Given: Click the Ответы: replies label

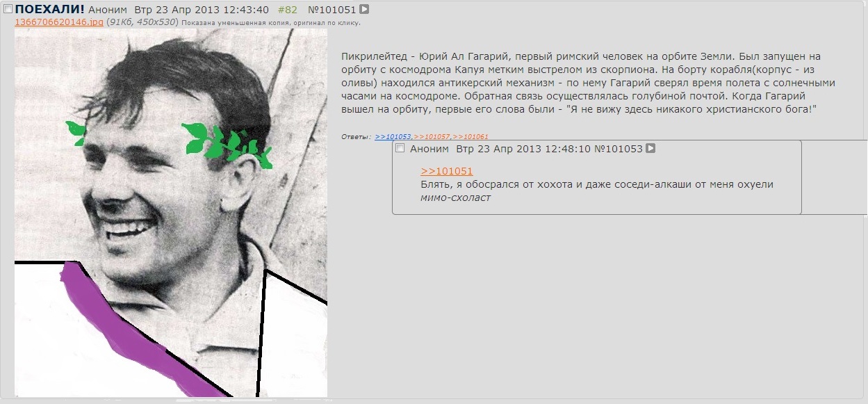Looking at the screenshot, I should (x=357, y=137).
